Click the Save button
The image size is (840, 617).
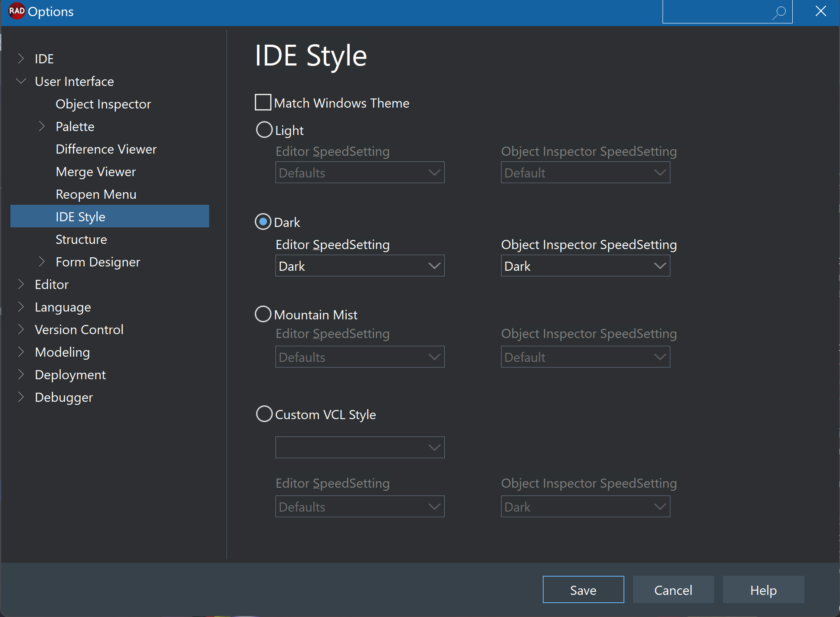583,590
